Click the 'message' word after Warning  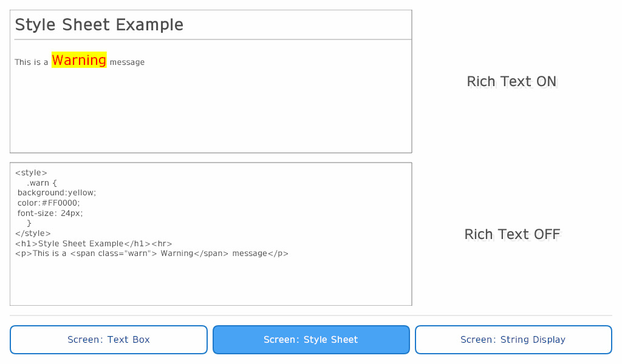coord(127,62)
